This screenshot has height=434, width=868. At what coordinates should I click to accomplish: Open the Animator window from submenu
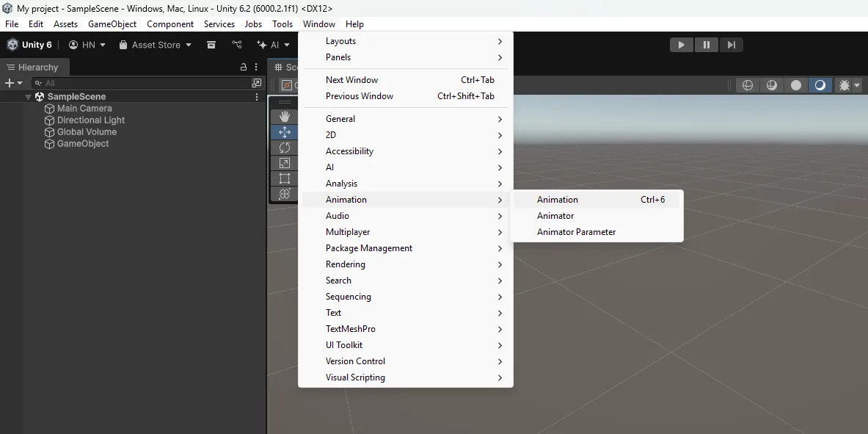[555, 216]
